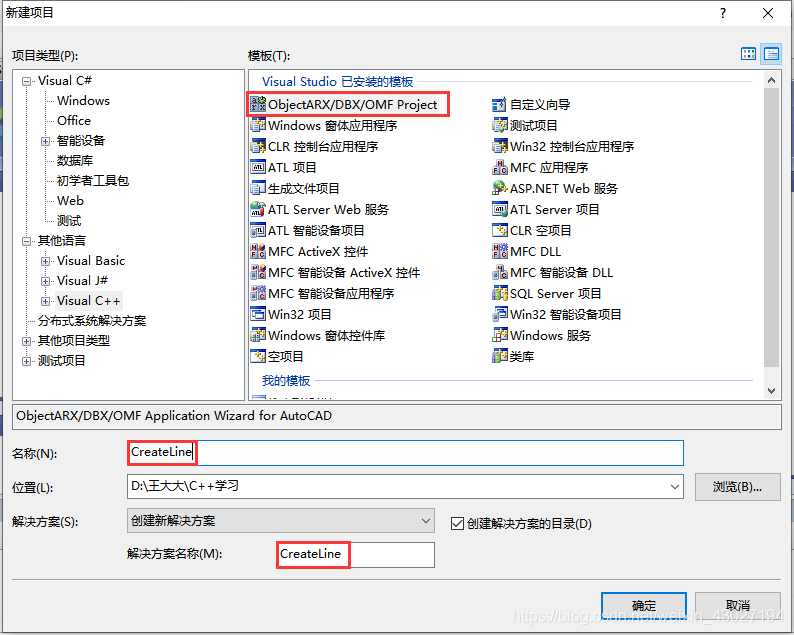Click the template list scrollbar thumb
The width and height of the screenshot is (794, 635).
click(771, 227)
